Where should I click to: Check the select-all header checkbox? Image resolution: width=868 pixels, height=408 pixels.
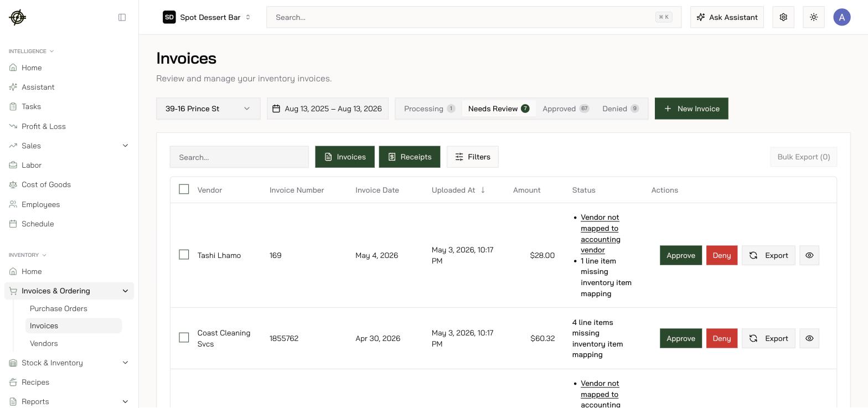click(x=184, y=189)
